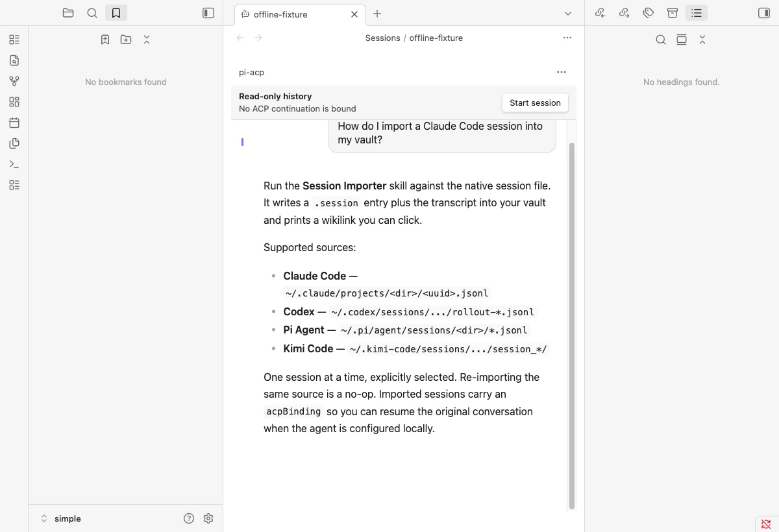
Task: Click the chat transcript scrollbar
Action: coord(572,326)
